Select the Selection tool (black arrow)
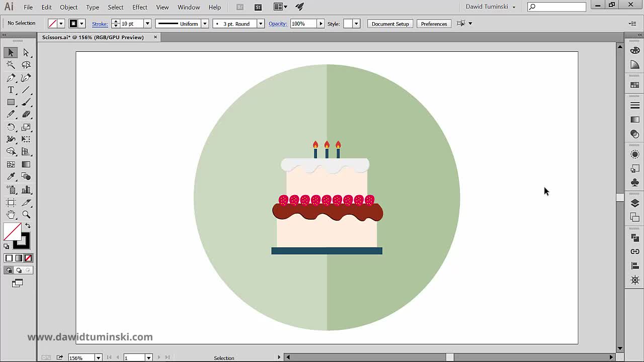644x362 pixels. pos(11,52)
